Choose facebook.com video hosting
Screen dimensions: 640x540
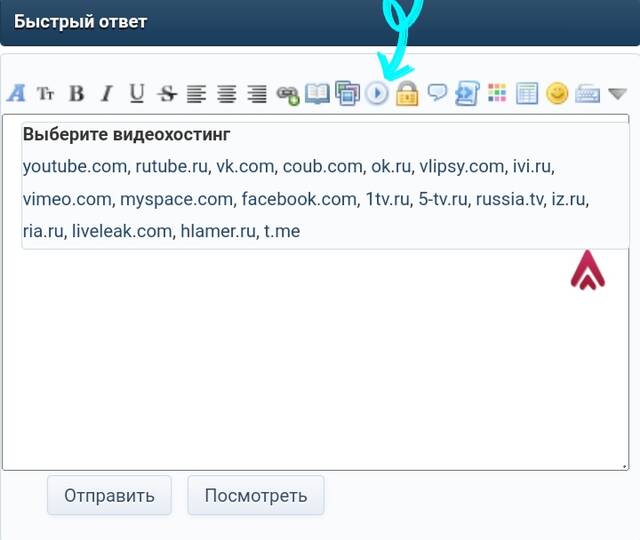click(299, 199)
